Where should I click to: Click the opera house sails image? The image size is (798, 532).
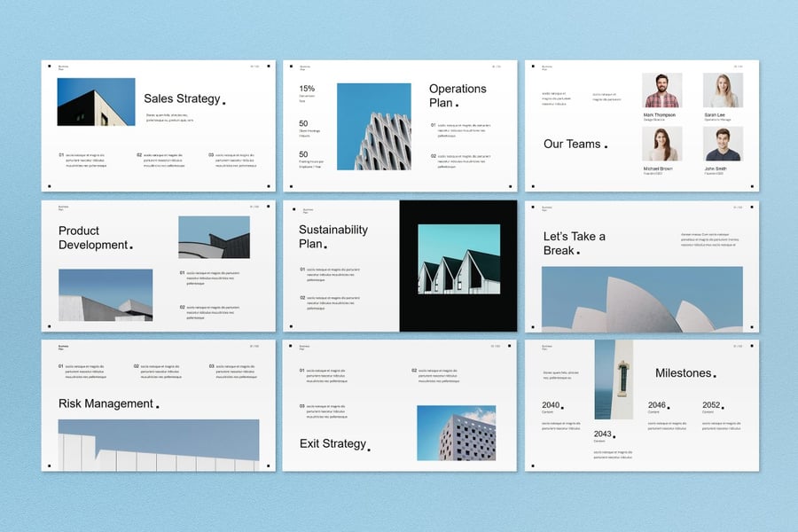[642, 299]
